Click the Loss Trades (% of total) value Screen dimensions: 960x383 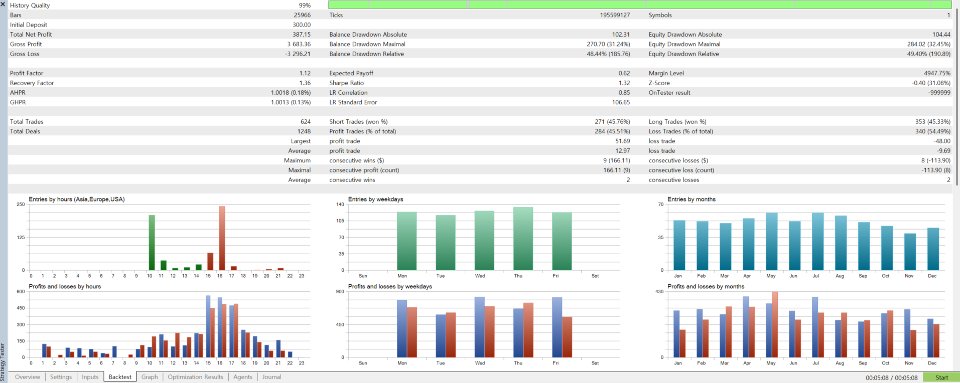(x=934, y=132)
